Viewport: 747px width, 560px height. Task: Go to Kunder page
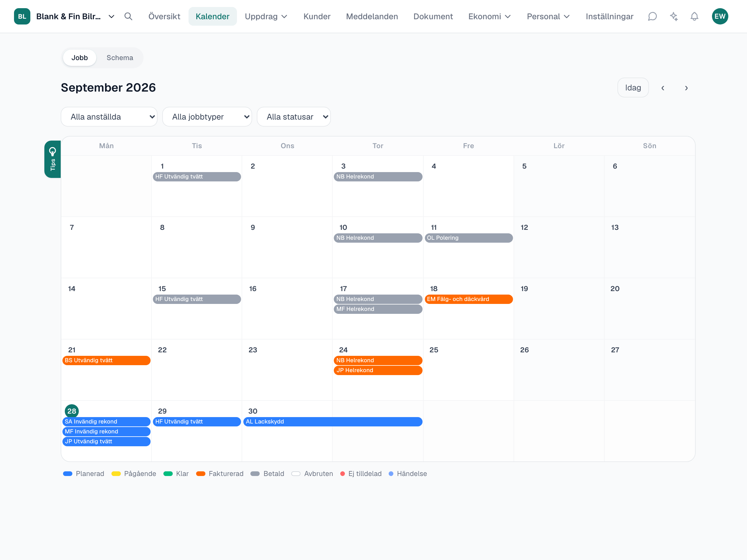(317, 16)
